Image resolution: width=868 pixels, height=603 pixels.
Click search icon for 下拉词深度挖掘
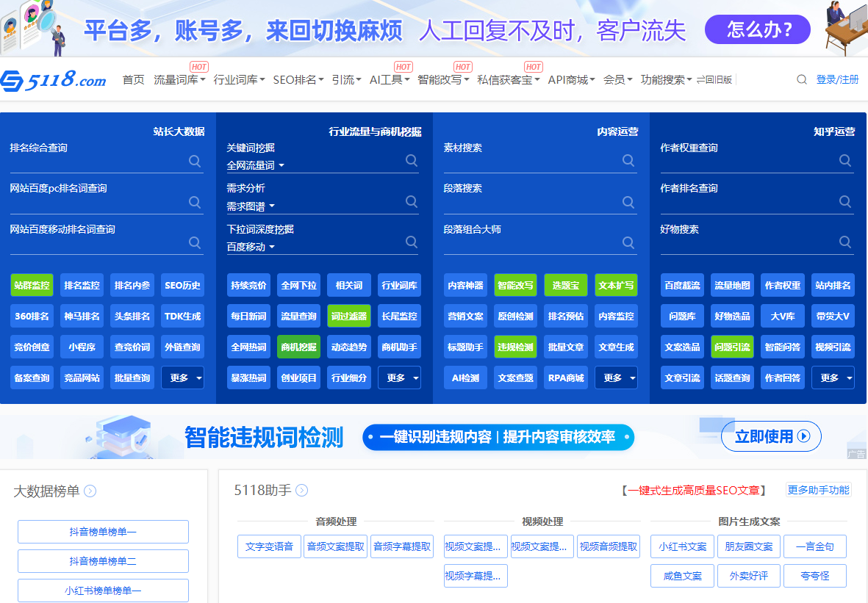(x=412, y=242)
